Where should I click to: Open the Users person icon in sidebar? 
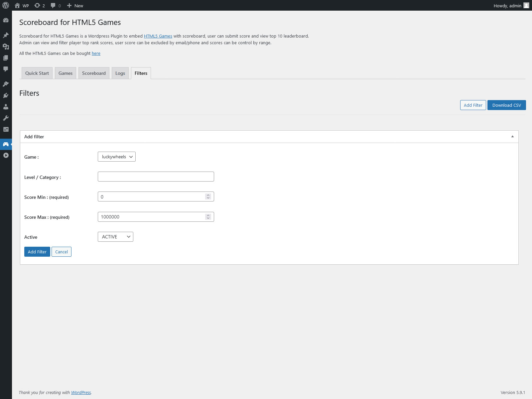(x=6, y=107)
